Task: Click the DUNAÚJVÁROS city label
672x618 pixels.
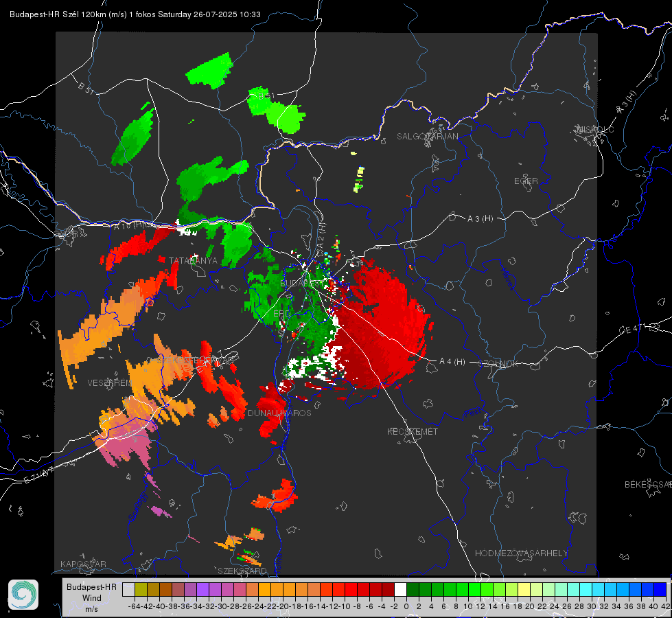Action: pyautogui.click(x=279, y=413)
